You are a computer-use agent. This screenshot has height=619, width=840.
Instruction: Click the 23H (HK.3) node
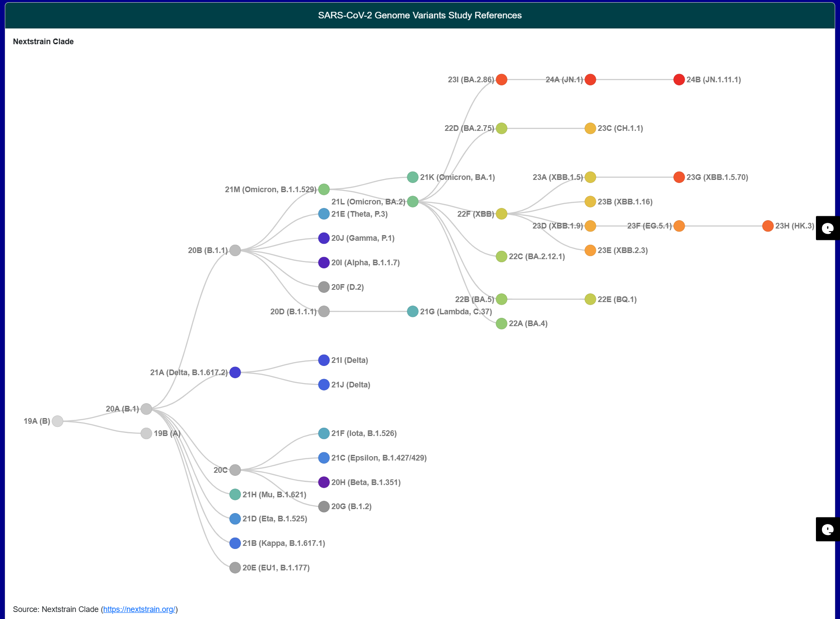pos(768,226)
